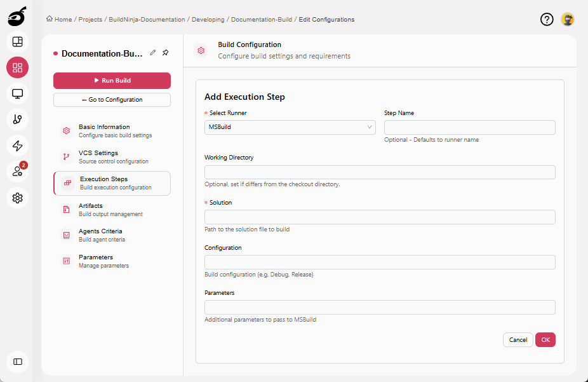Click the Cancel button
The image size is (588, 382).
point(518,340)
